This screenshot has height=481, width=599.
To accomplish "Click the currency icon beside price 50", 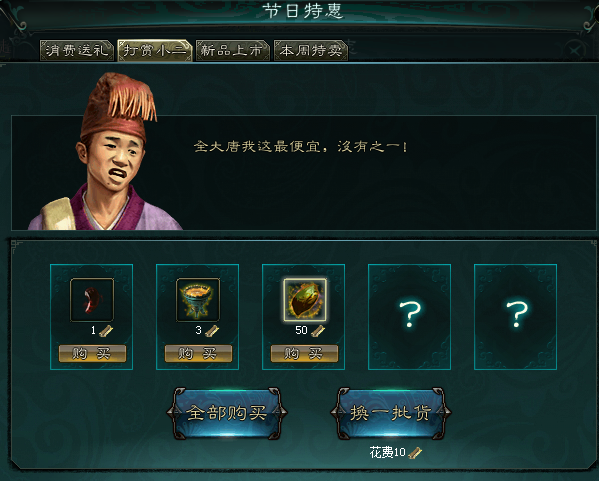I will (318, 331).
